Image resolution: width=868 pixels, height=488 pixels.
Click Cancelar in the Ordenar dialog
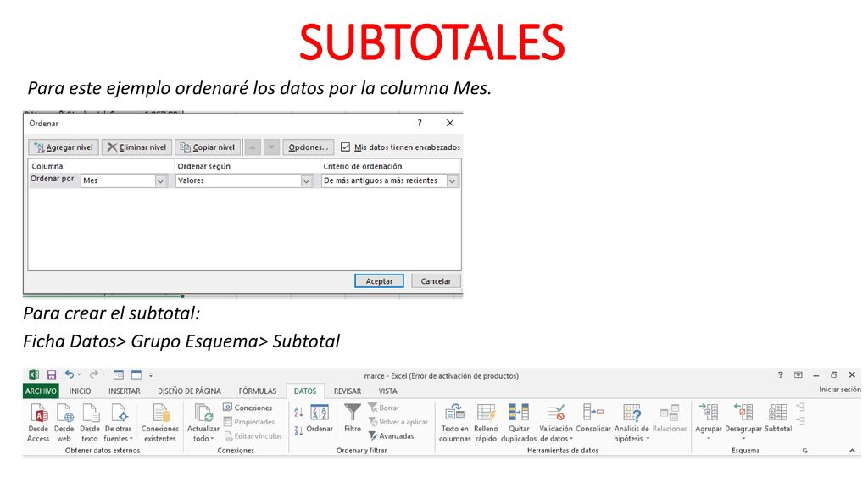pyautogui.click(x=436, y=281)
